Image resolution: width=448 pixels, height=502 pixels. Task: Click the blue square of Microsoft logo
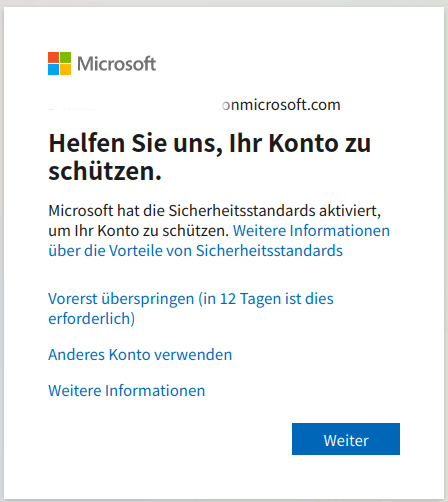(x=53, y=70)
